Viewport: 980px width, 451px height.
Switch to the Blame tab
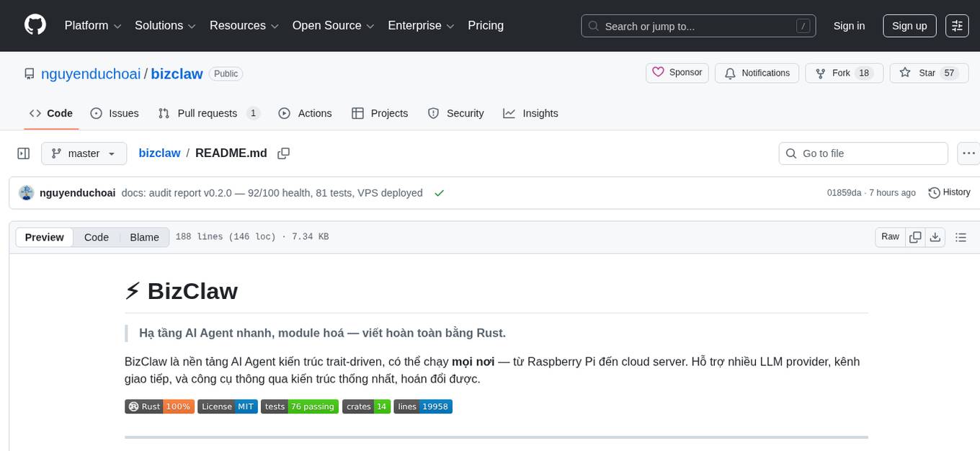(144, 237)
